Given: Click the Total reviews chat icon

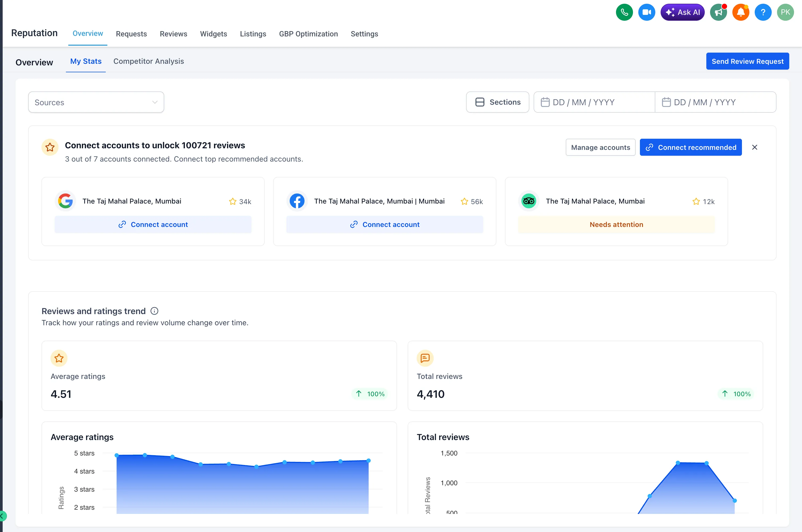Looking at the screenshot, I should 425,358.
